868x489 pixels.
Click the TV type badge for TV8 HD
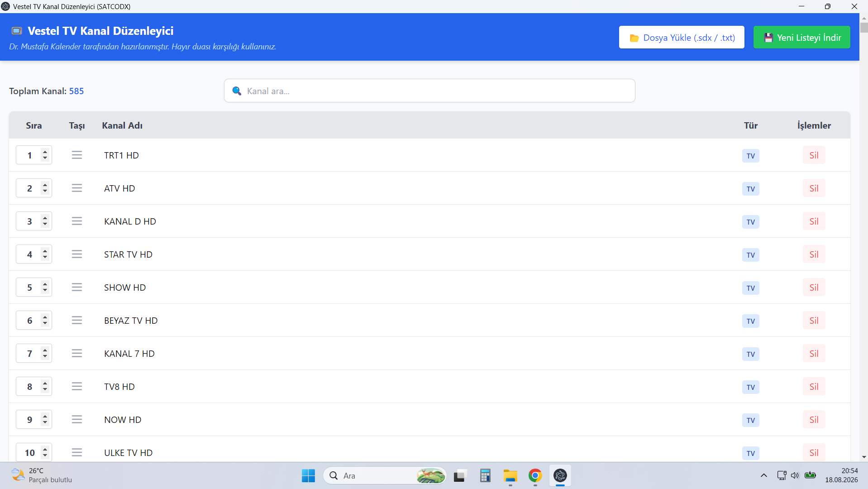pos(751,387)
